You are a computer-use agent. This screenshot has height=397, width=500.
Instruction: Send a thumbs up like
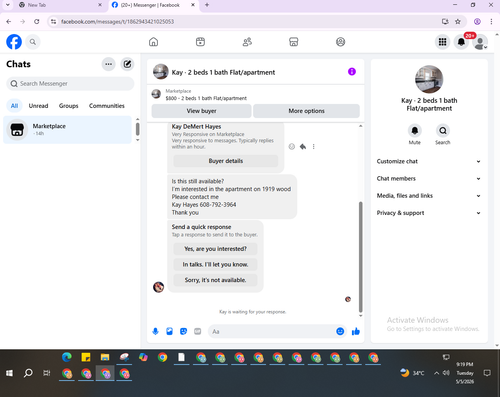pyautogui.click(x=356, y=331)
